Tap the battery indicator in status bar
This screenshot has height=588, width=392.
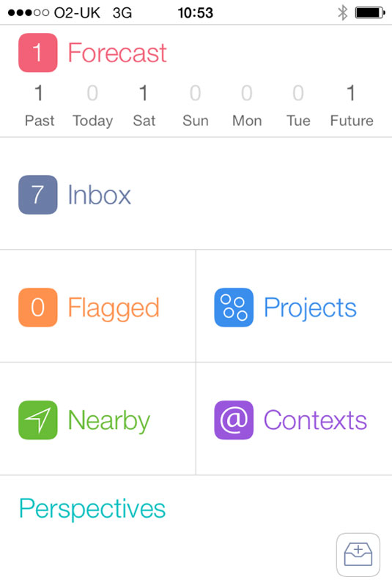[x=370, y=12]
